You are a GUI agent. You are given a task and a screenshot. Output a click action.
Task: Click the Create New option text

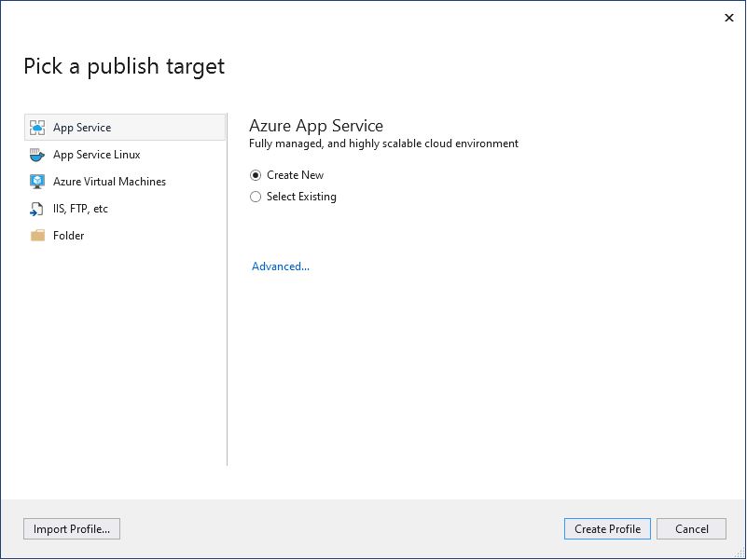click(x=295, y=175)
